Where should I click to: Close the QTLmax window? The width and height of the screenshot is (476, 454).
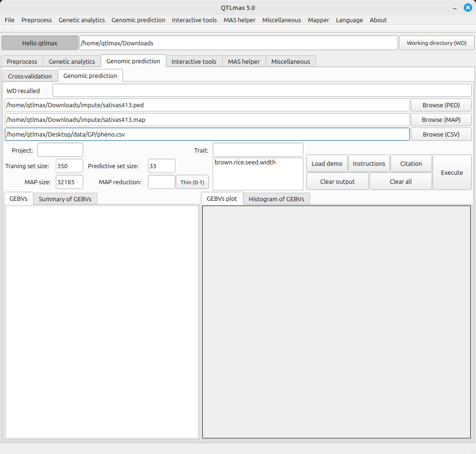click(x=467, y=8)
